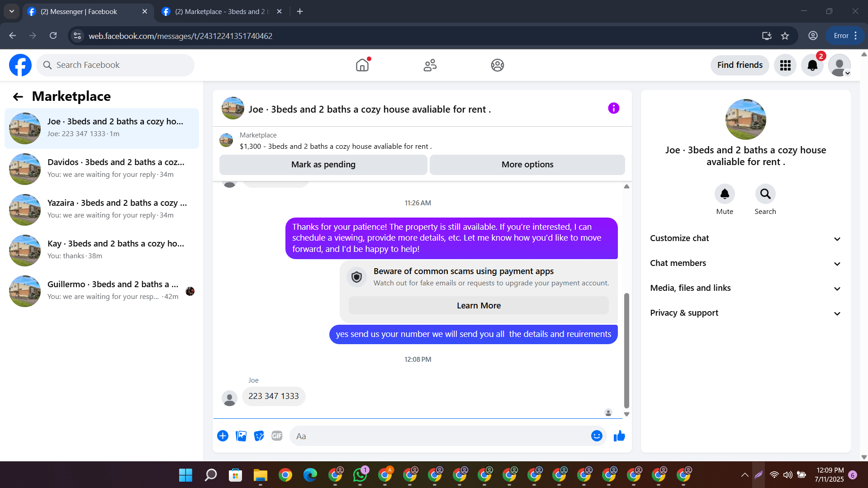Open Yazaira conversation in the list
Image resolution: width=868 pixels, height=488 pixels.
(102, 210)
